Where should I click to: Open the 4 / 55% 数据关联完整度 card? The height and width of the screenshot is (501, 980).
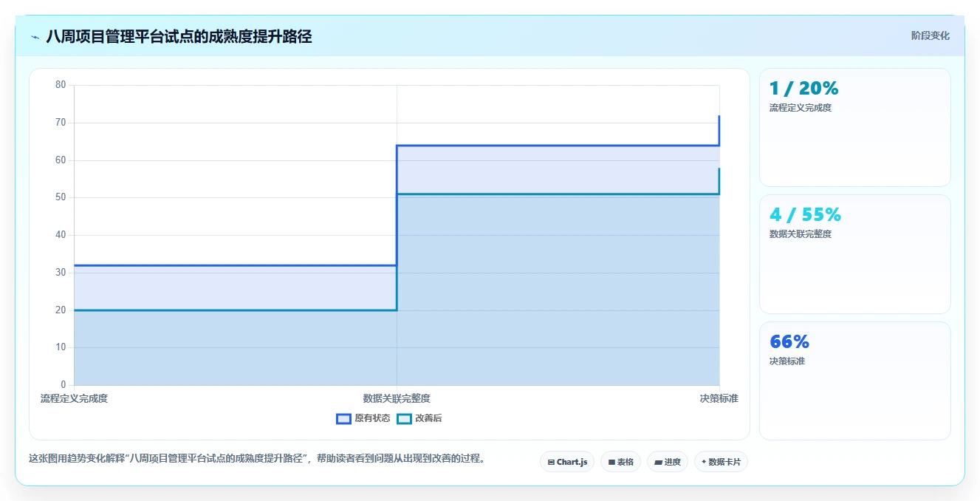(854, 254)
